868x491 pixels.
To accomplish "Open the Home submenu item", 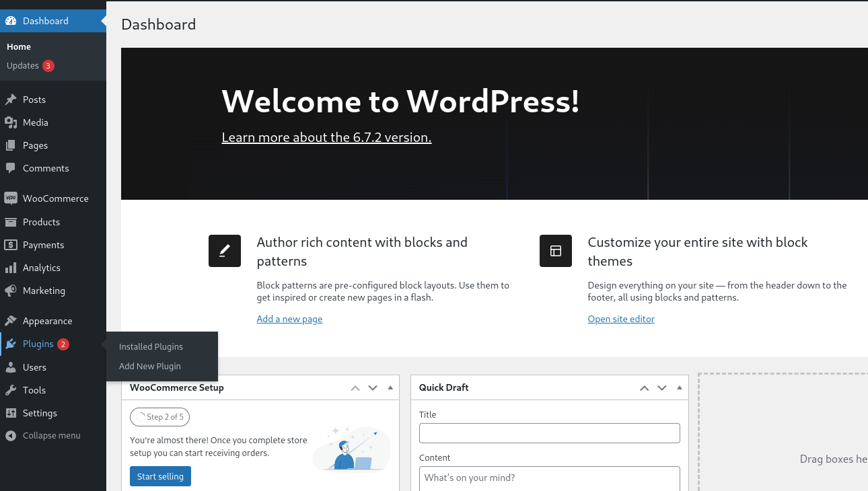I will [19, 47].
